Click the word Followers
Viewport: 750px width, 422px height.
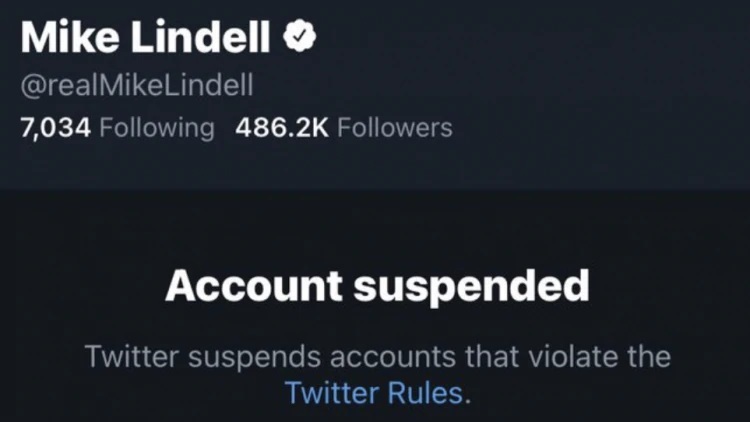click(x=395, y=128)
